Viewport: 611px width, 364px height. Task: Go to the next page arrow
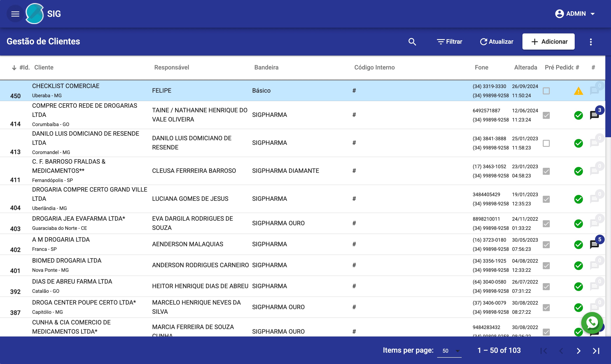point(578,351)
